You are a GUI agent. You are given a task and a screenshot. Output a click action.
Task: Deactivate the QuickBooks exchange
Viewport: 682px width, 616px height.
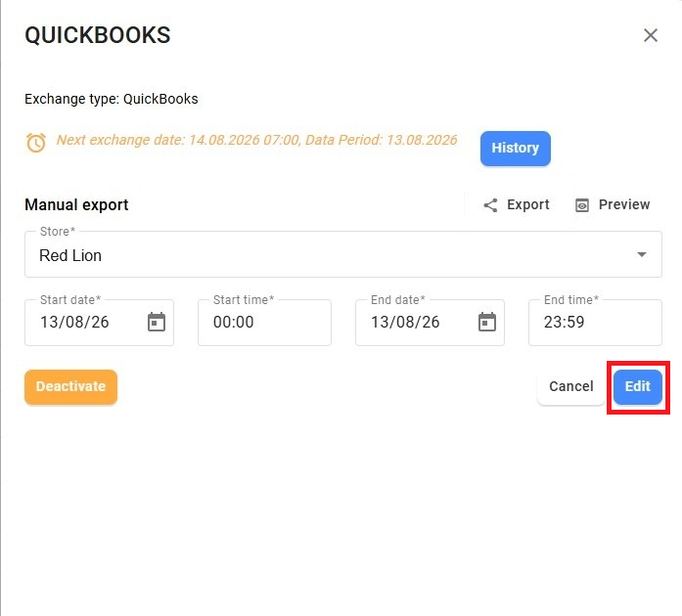[x=70, y=386]
